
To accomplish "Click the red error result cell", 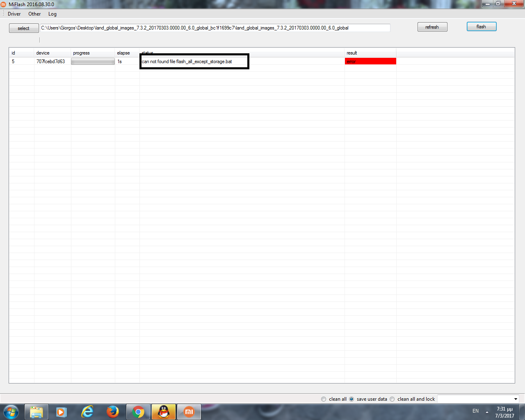I will 370,61.
